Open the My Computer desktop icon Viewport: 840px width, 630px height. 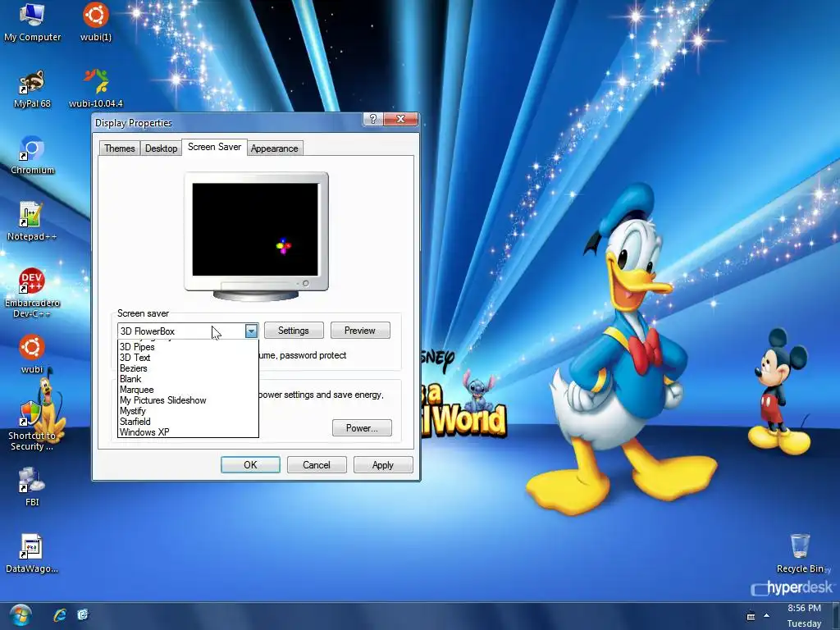(32, 22)
